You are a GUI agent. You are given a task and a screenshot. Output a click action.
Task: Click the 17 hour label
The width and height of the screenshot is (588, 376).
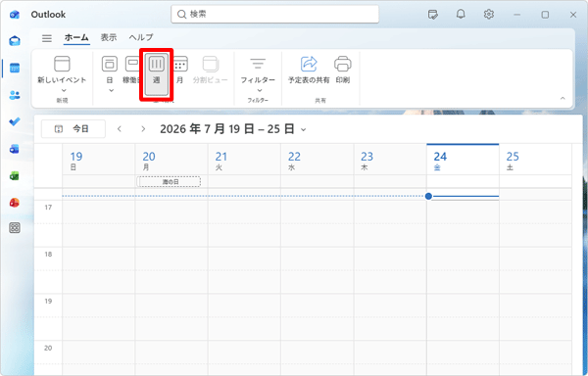coord(48,208)
